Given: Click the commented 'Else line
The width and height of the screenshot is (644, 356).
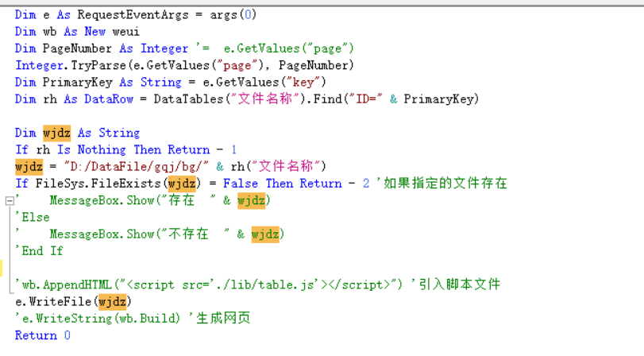Looking at the screenshot, I should (x=32, y=218).
